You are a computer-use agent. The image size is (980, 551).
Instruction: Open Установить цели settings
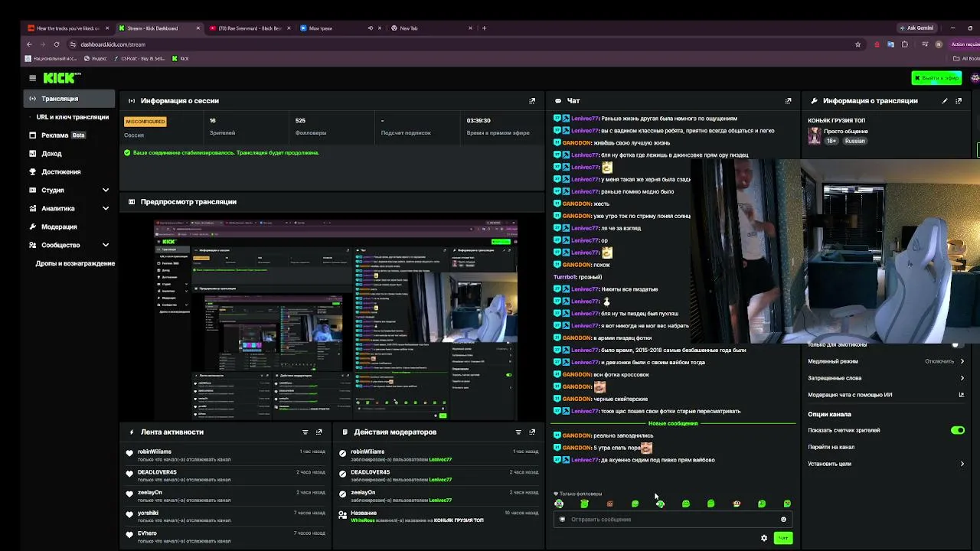(885, 464)
